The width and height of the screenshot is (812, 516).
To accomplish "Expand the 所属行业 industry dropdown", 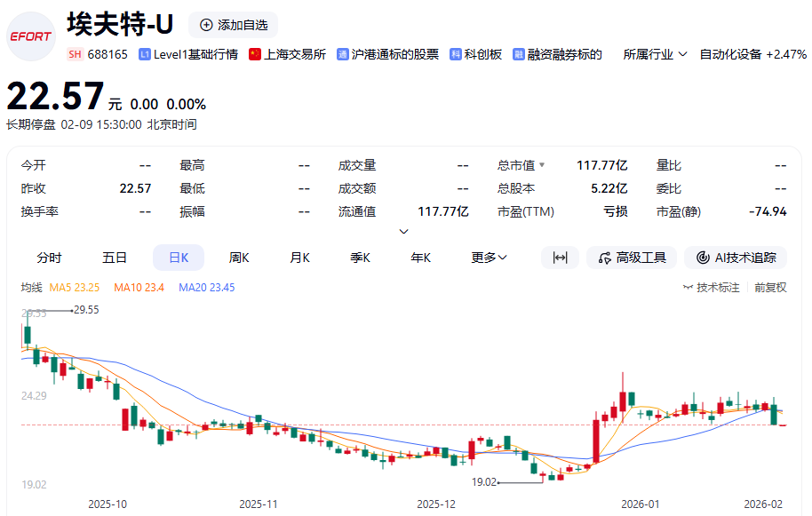I will [656, 54].
